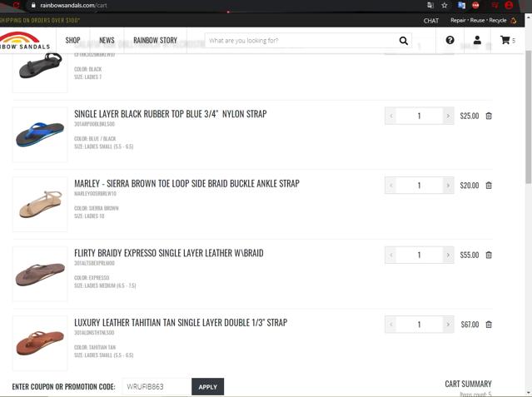The height and width of the screenshot is (397, 532).
Task: Click the coupon code input field
Action: pyautogui.click(x=157, y=387)
